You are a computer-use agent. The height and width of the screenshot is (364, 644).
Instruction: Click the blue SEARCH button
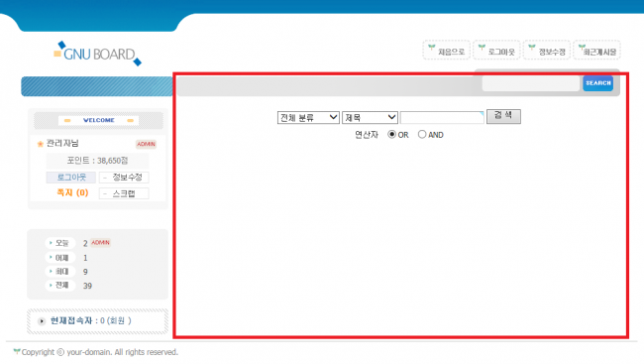pos(598,83)
